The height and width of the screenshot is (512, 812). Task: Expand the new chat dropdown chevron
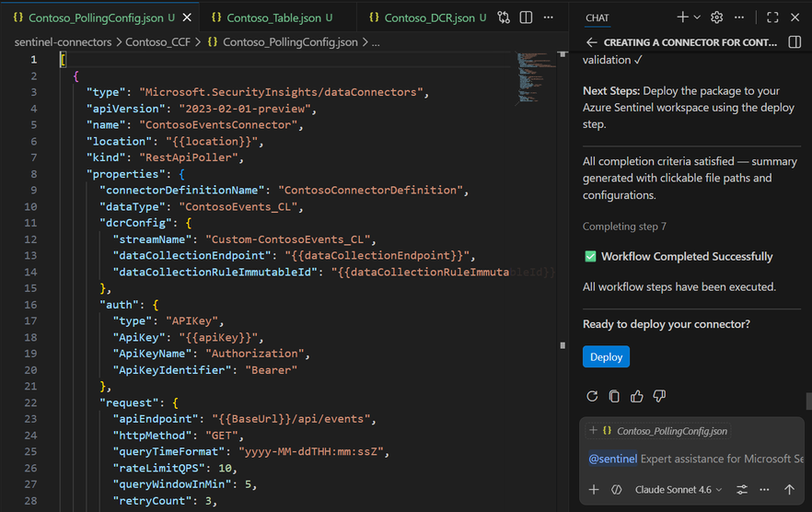[697, 17]
